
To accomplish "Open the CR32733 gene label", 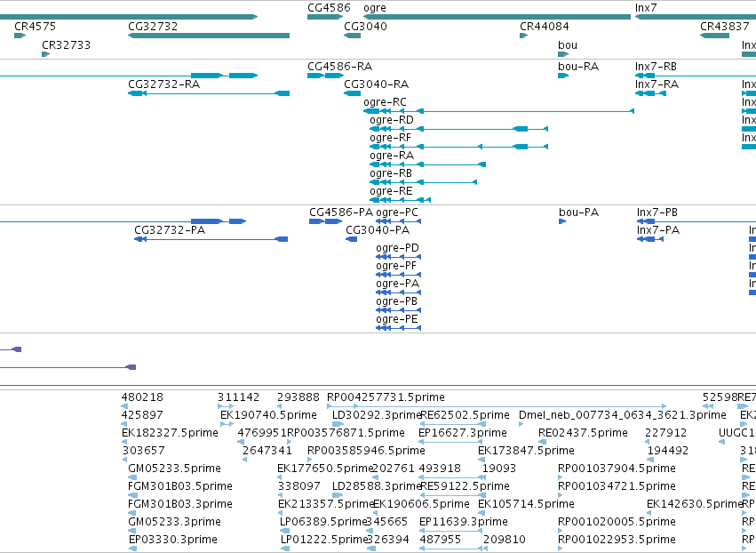I will click(x=66, y=44).
